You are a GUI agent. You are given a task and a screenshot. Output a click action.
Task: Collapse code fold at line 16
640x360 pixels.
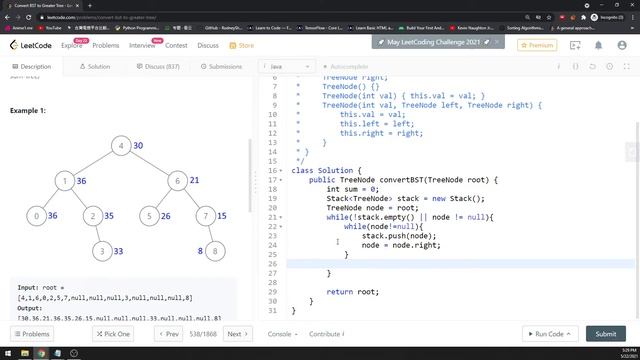(x=281, y=171)
